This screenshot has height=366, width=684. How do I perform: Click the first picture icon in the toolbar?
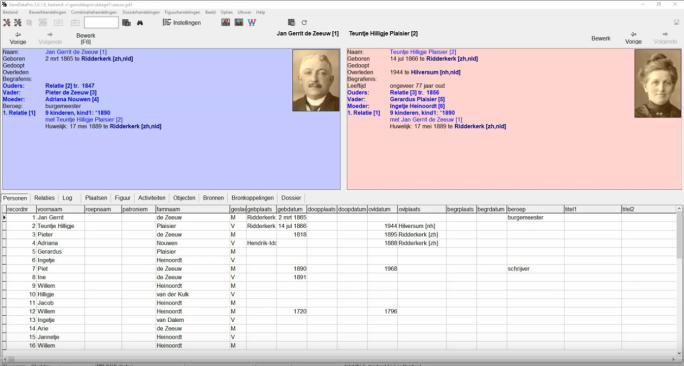pos(226,22)
